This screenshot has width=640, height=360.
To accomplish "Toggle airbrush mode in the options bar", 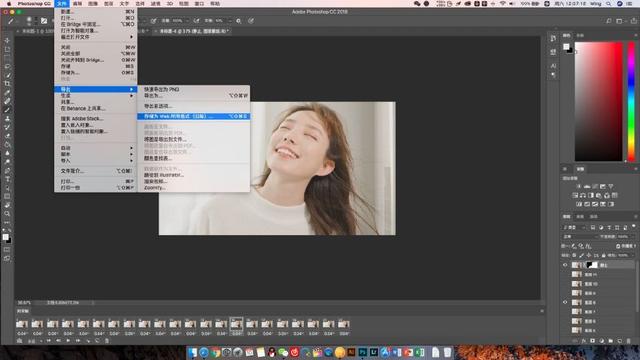I will click(x=197, y=21).
